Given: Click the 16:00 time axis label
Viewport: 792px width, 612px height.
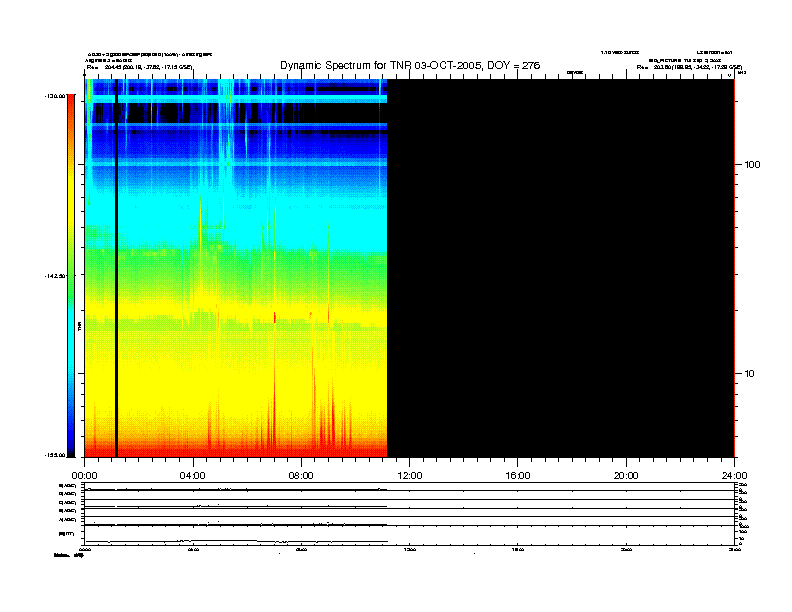Looking at the screenshot, I should point(518,476).
